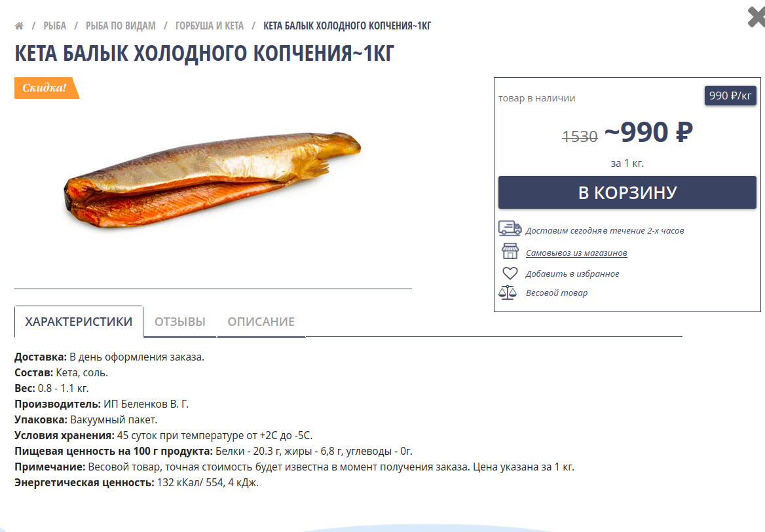
Task: Add product with В КОРЗИНУ button
Action: [x=627, y=192]
